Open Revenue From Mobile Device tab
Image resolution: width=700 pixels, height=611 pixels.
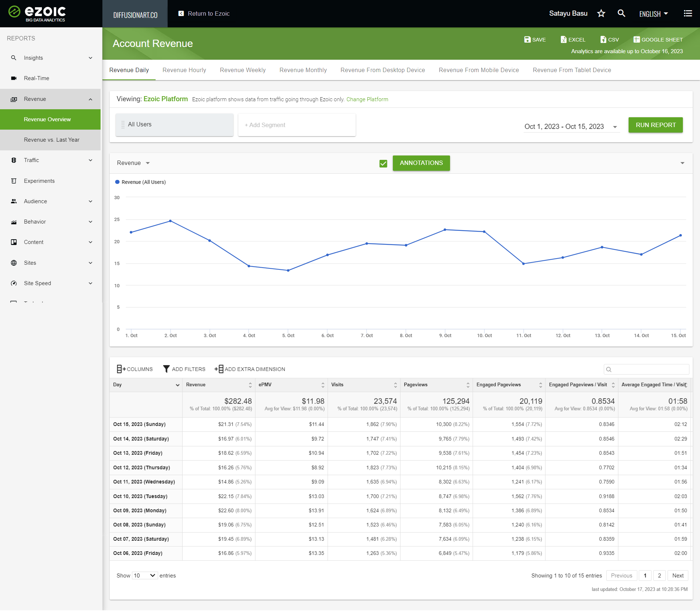click(x=479, y=70)
